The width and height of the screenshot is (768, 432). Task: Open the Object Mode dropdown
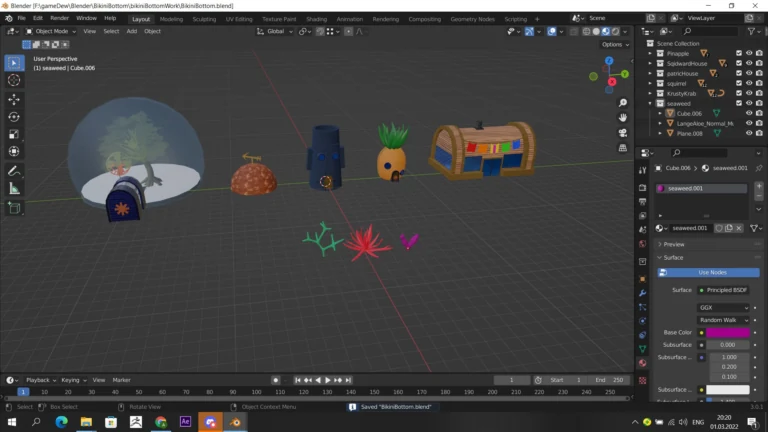click(51, 31)
